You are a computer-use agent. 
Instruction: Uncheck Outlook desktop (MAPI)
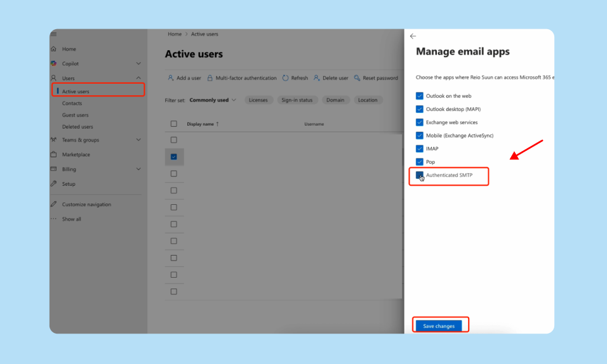tap(419, 109)
